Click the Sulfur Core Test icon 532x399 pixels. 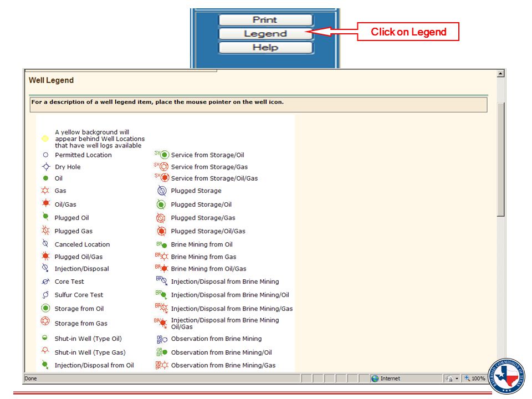[45, 294]
